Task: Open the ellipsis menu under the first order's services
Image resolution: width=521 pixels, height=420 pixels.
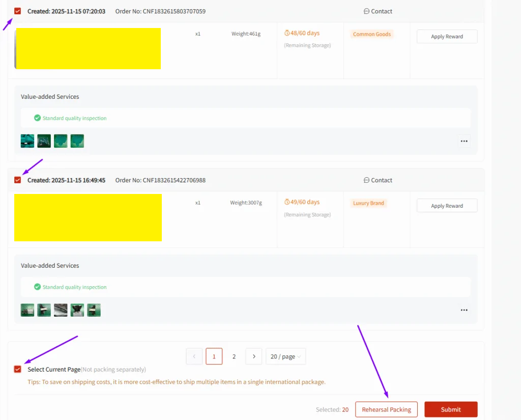Action: (x=464, y=141)
